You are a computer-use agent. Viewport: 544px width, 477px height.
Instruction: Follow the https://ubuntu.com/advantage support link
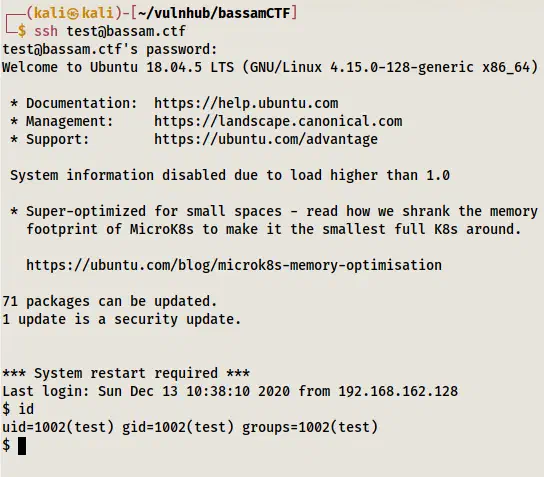(x=266, y=139)
